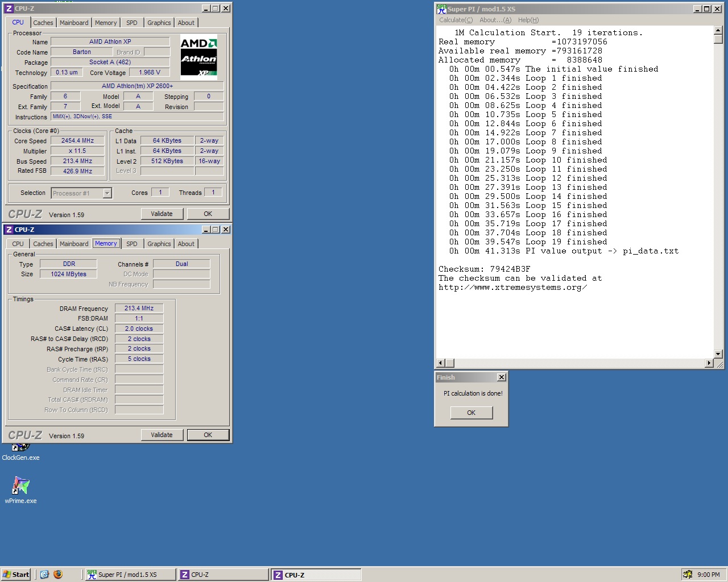Open the ClockGen.exe desktop shortcut
728x582 pixels.
click(x=20, y=452)
